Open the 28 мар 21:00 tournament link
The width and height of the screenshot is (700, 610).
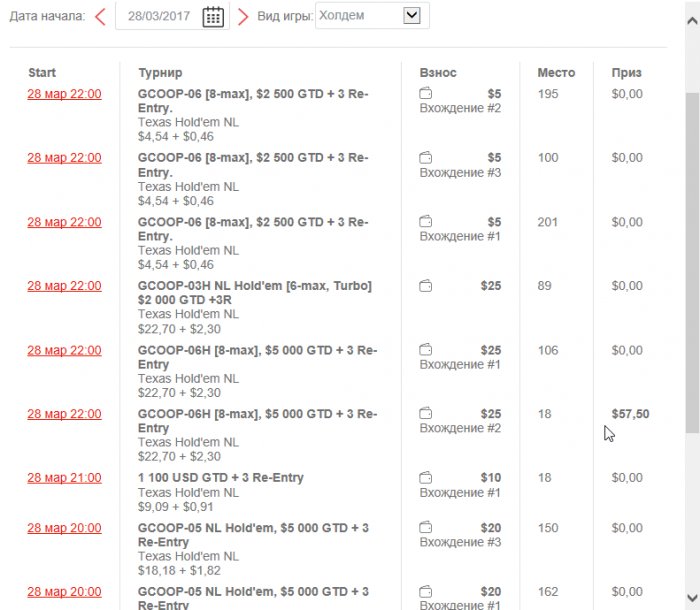point(64,478)
